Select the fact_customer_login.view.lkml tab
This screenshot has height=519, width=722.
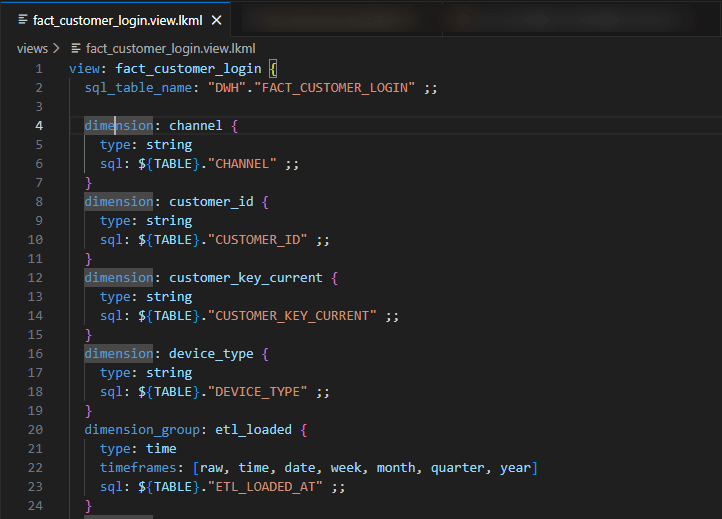tap(115, 20)
